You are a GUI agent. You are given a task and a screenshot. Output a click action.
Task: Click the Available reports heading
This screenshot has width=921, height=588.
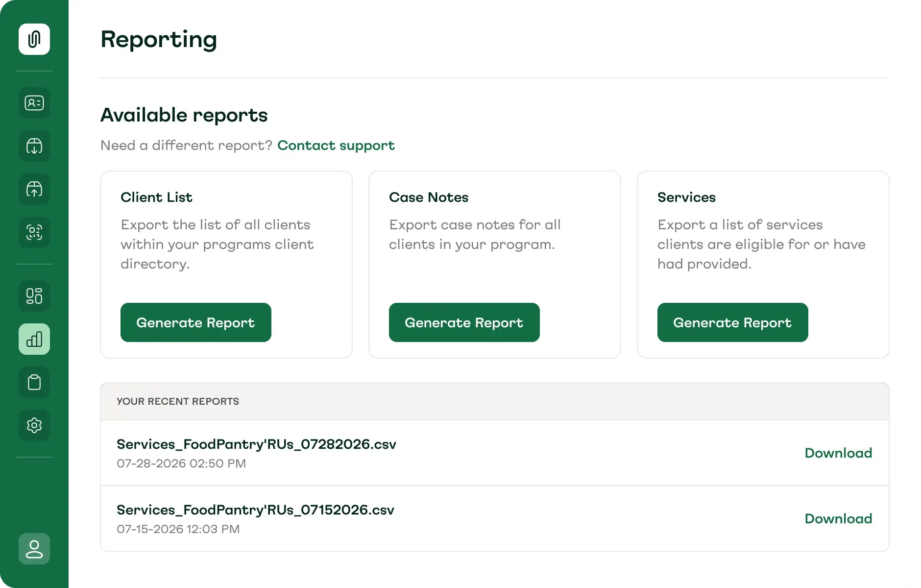pyautogui.click(x=184, y=115)
